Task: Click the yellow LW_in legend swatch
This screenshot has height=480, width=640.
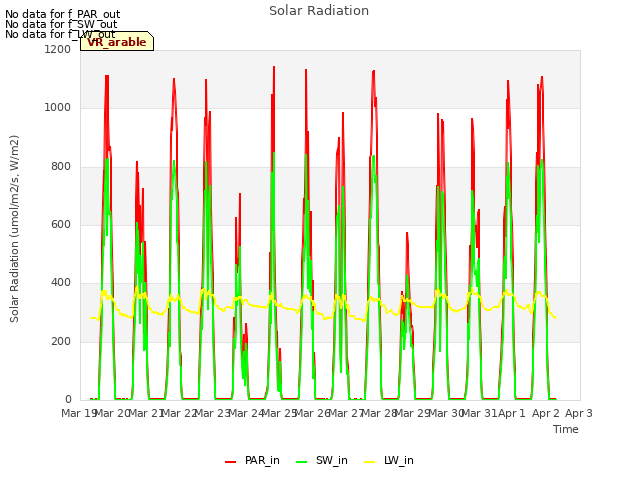Action: 369,462
